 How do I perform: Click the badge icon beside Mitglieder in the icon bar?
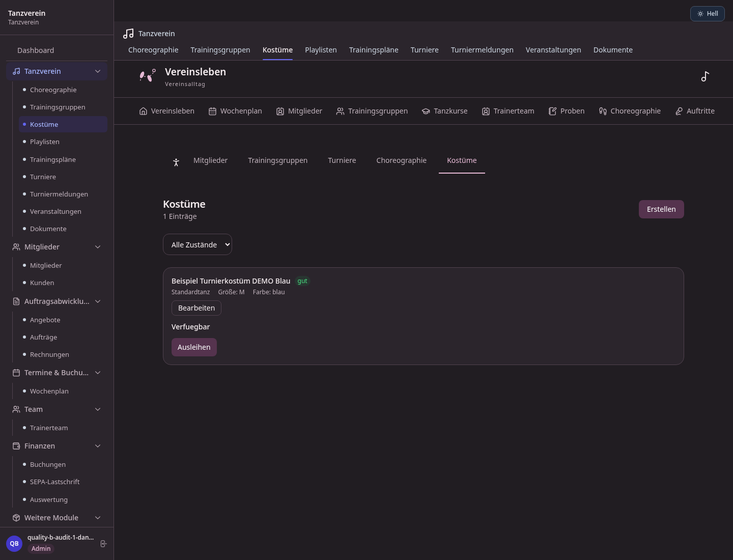(280, 111)
